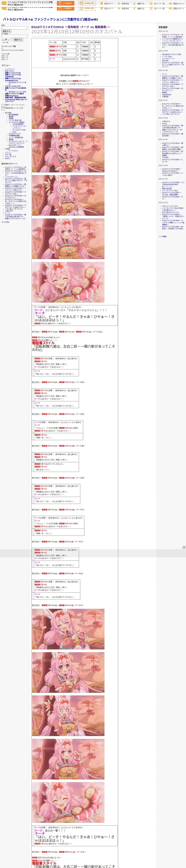Expand the 関連資料集-バトロイ以外 section
The width and height of the screenshot is (186, 868).
(x=3, y=108)
